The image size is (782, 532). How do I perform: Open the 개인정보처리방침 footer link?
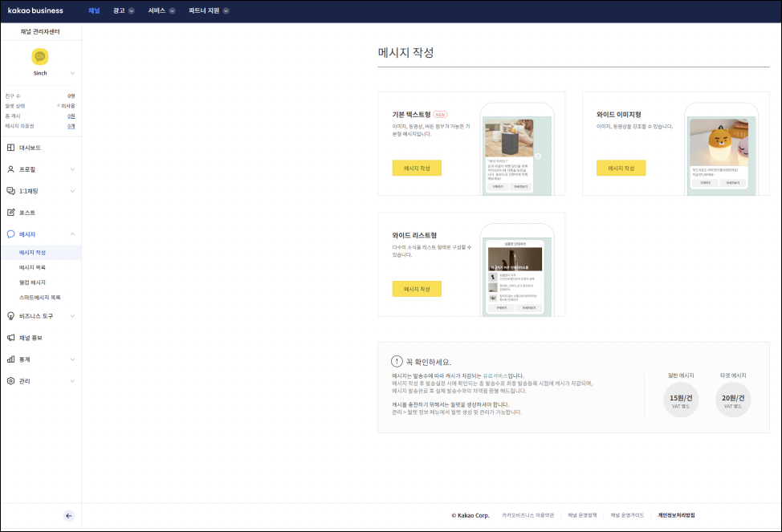[x=676, y=515]
